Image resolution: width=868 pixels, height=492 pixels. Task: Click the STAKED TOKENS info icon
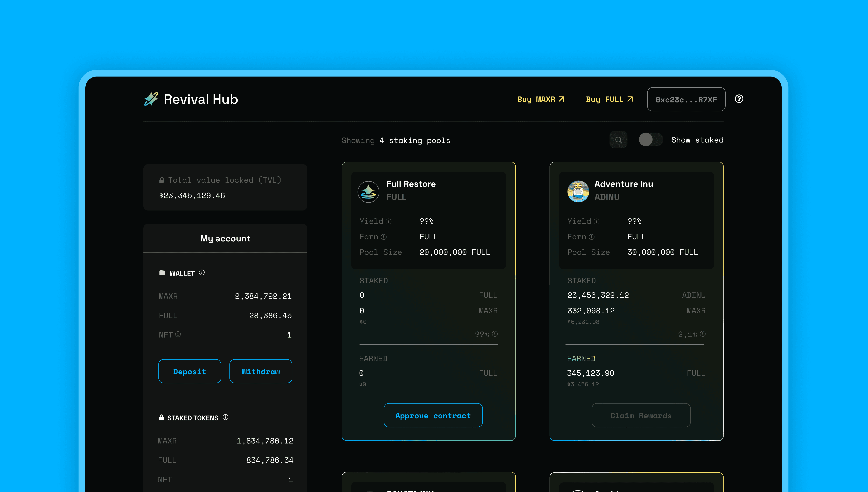[226, 417]
